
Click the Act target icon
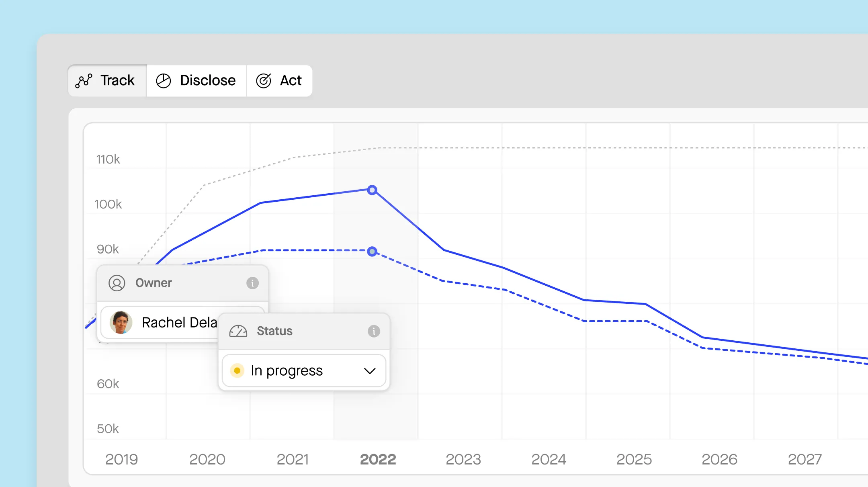[x=264, y=81]
